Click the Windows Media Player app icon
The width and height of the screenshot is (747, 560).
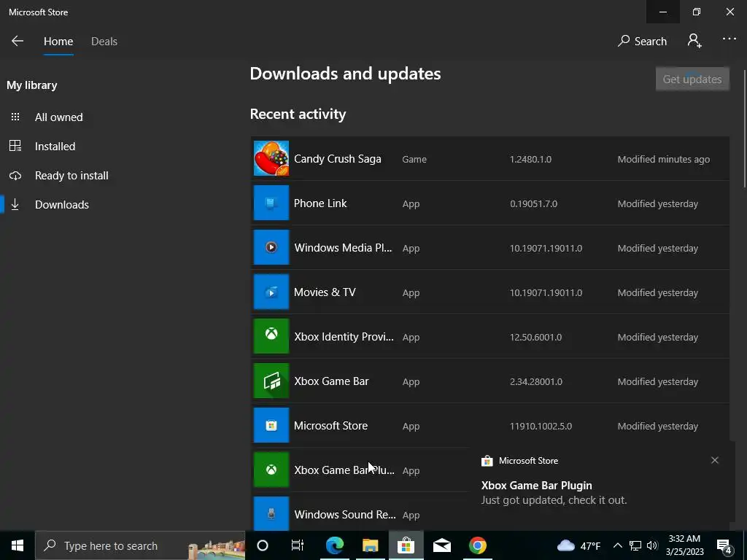tap(271, 247)
